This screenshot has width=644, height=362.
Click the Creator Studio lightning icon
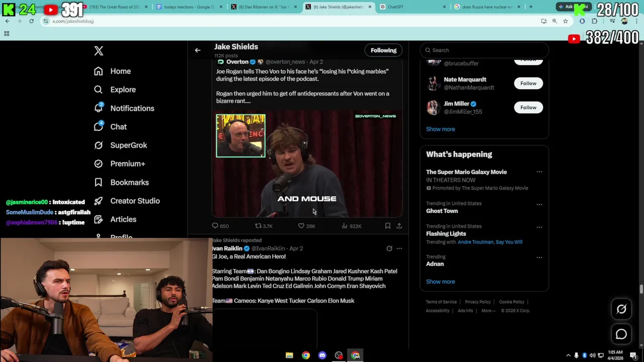(99, 201)
